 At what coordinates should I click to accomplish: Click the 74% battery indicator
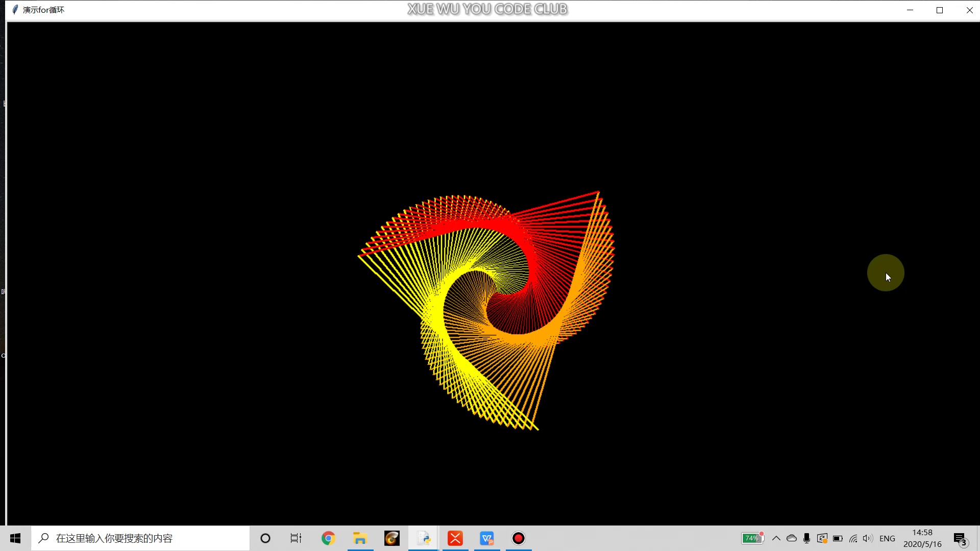(752, 538)
